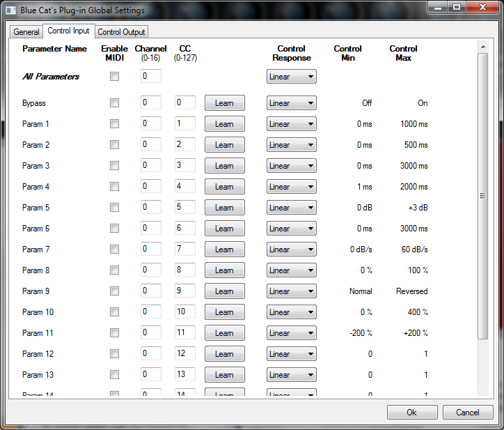Switch to the General tab
Image resolution: width=504 pixels, height=430 pixels.
(x=26, y=32)
